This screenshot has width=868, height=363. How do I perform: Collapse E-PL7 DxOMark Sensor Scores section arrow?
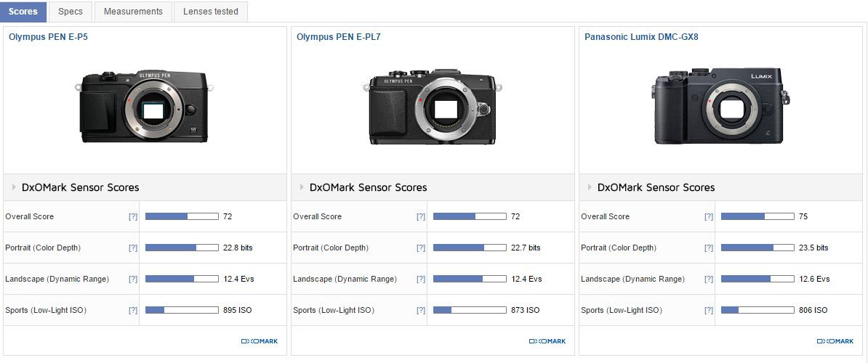pos(302,187)
